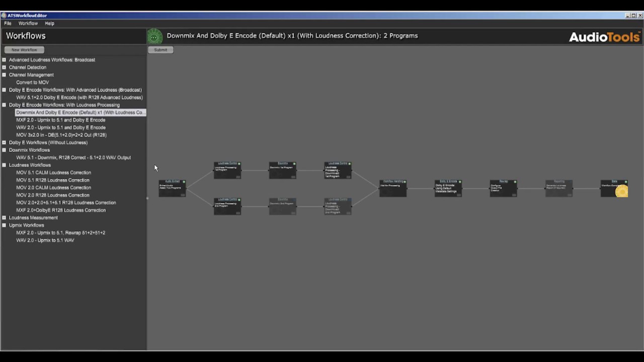The image size is (644, 362).
Task: Select MOV 2.0 CALM Loudness Correction
Action: [x=53, y=188]
